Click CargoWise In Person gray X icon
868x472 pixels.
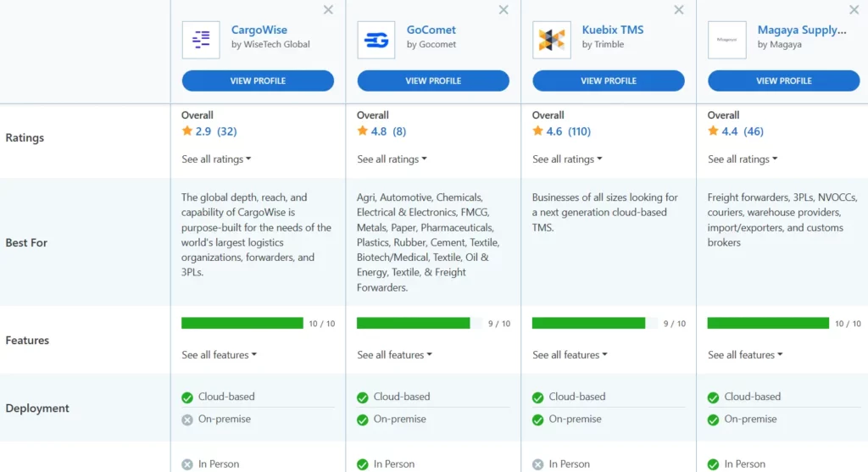187,465
